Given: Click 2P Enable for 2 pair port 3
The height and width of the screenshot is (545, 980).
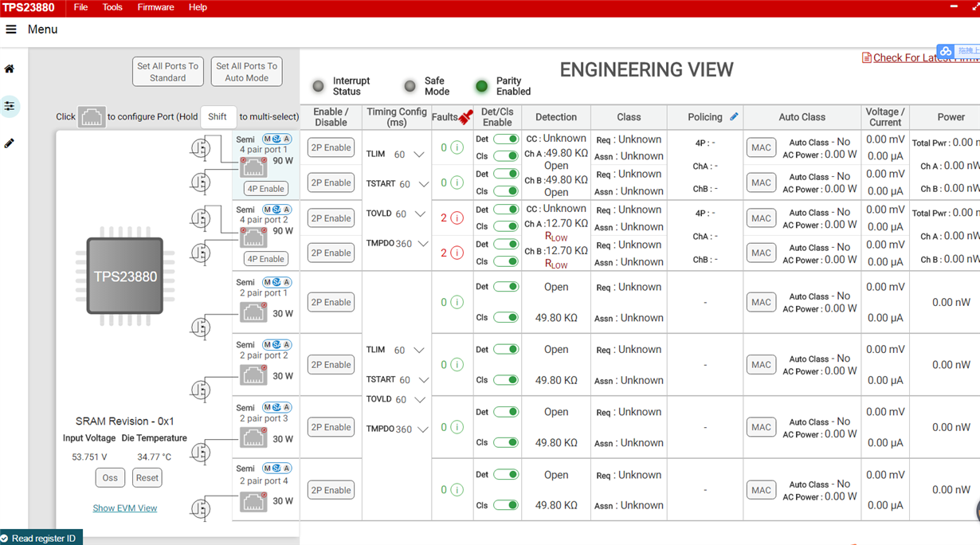Looking at the screenshot, I should (331, 427).
